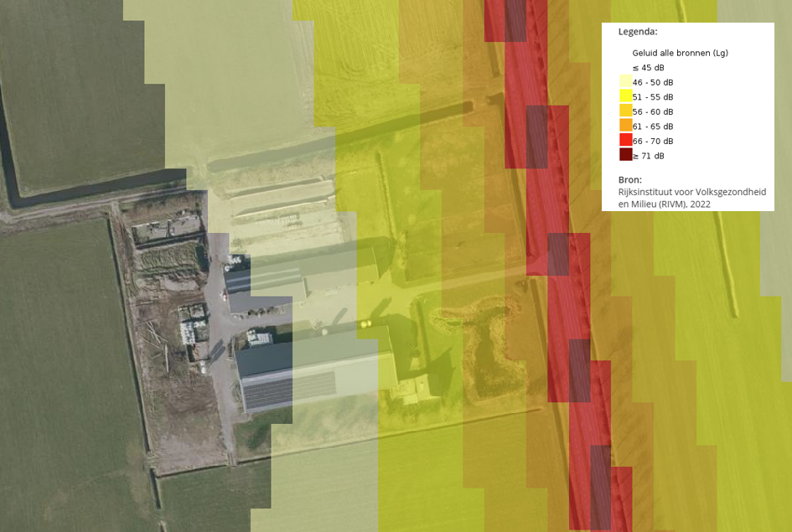792x532 pixels.
Task: Click the '51 - 55 dB' legend text
Action: coord(653,97)
